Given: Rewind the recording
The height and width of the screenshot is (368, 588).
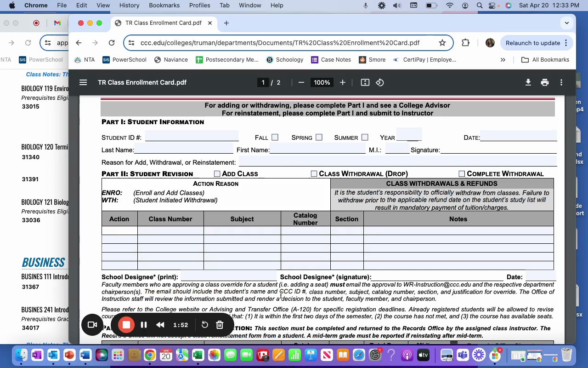Looking at the screenshot, I should [160, 325].
